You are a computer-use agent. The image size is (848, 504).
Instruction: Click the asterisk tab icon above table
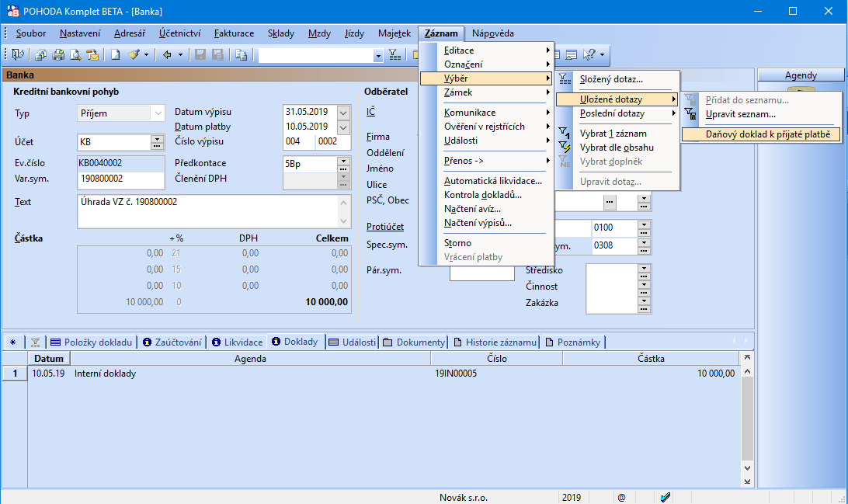[x=13, y=342]
